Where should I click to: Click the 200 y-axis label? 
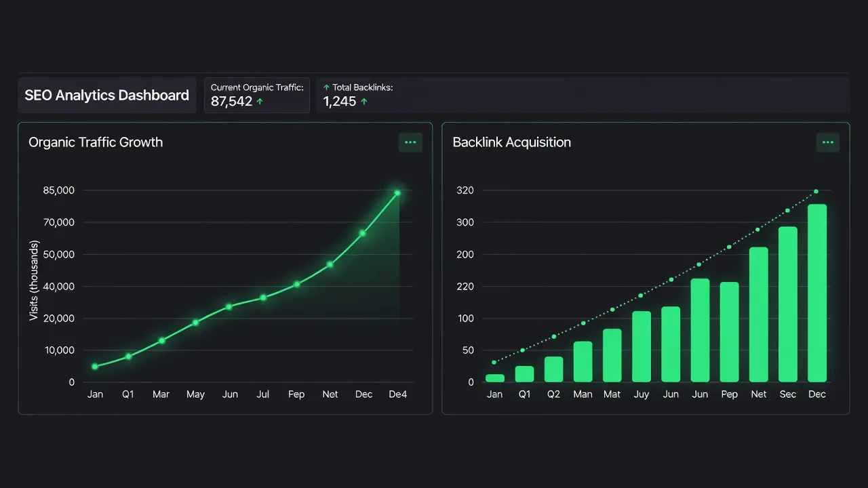(x=465, y=255)
